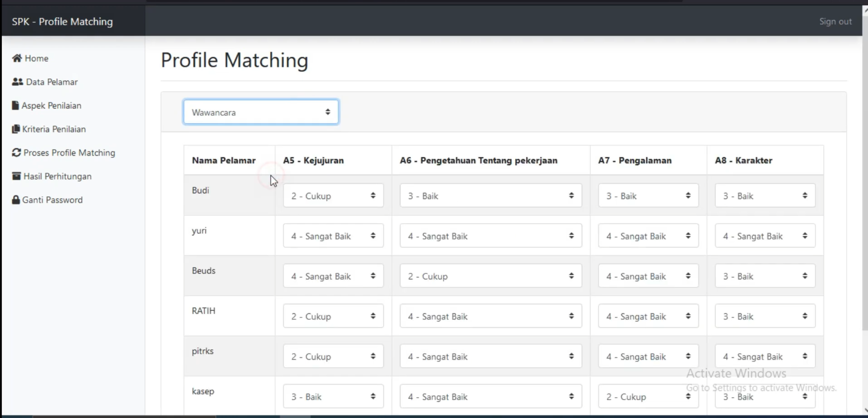Click the Ganti Password lock icon
Viewport: 868px width, 418px height.
pyautogui.click(x=16, y=200)
